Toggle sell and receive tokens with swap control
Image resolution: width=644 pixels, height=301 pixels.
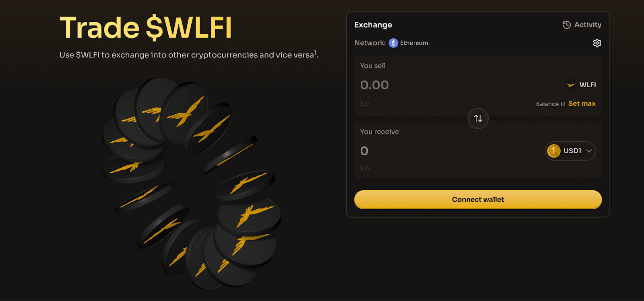pyautogui.click(x=478, y=118)
